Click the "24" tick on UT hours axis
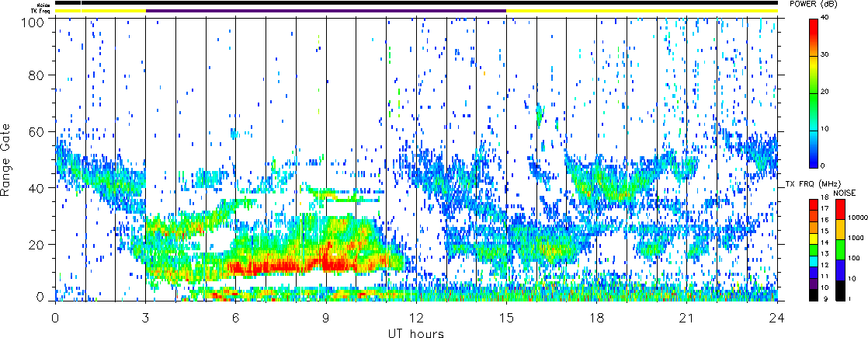This screenshot has height=338, width=868. click(x=776, y=318)
